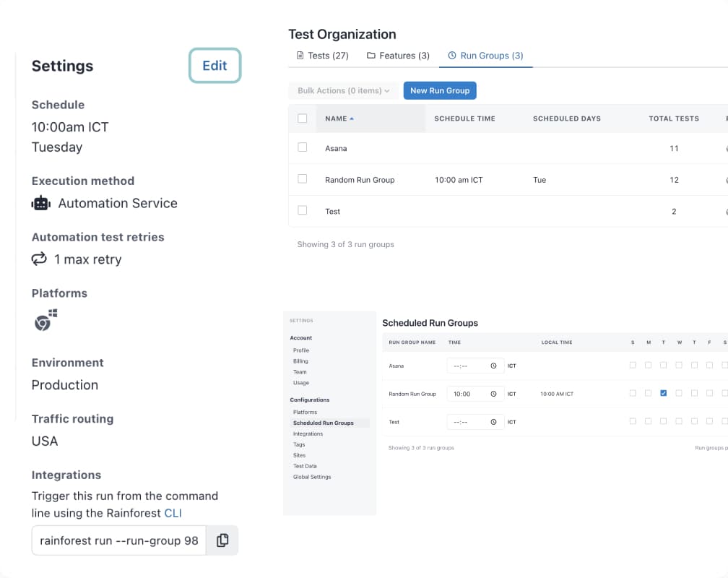The width and height of the screenshot is (728, 578).
Task: Open the time picker clock icon in Asana row
Action: pyautogui.click(x=493, y=366)
